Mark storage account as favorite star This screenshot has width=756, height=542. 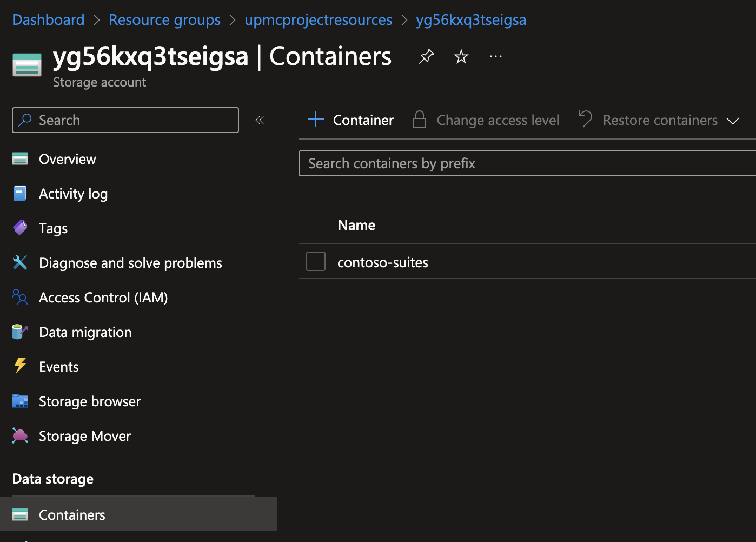click(461, 56)
